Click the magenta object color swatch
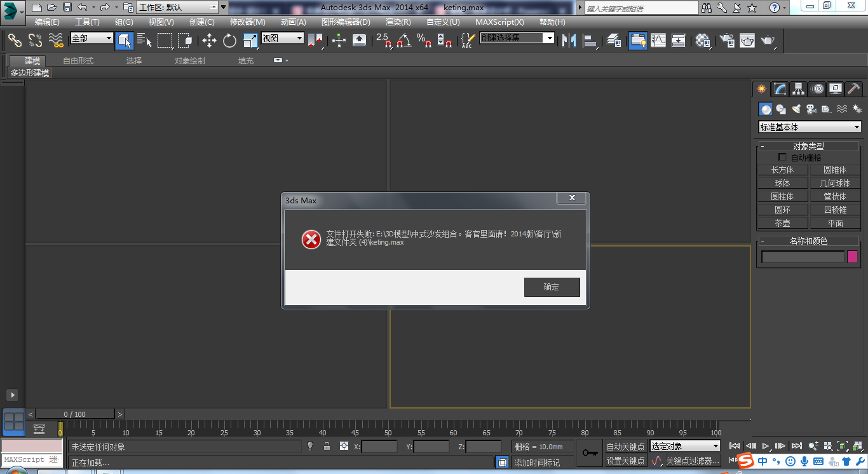The height and width of the screenshot is (474, 868). [853, 257]
